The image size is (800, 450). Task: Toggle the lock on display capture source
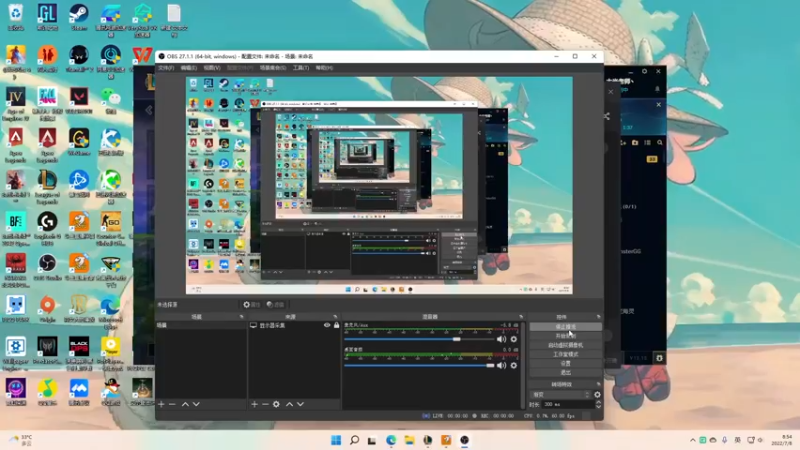coord(336,325)
